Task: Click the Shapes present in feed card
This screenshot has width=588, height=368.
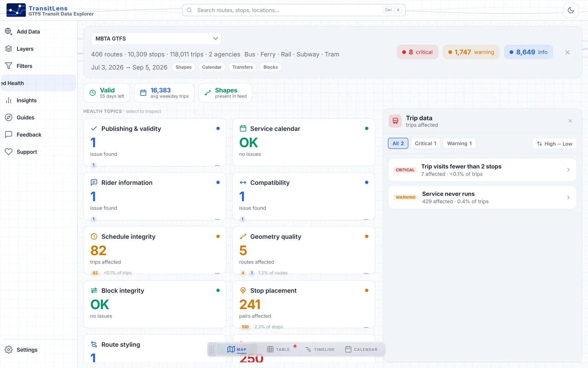Action: tap(225, 93)
